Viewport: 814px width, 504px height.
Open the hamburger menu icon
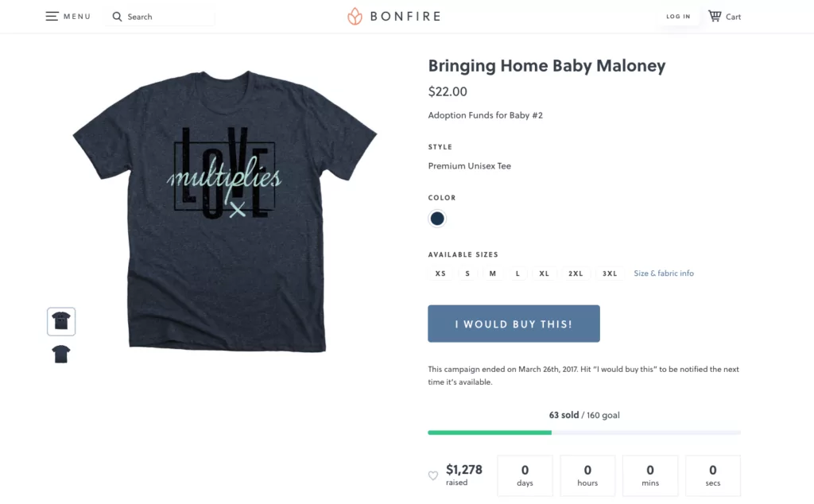52,16
